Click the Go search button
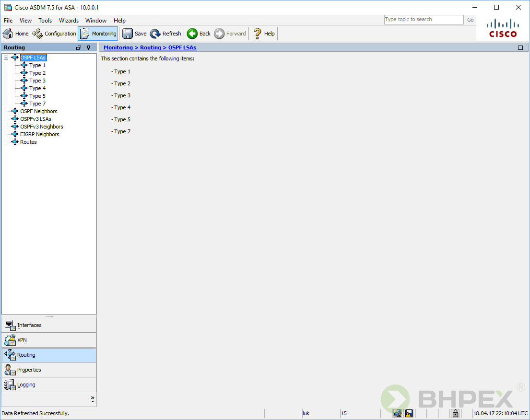This screenshot has height=420, width=530. (x=470, y=20)
